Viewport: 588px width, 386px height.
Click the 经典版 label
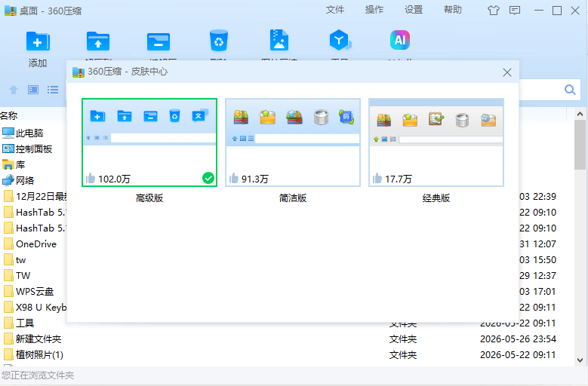point(436,198)
